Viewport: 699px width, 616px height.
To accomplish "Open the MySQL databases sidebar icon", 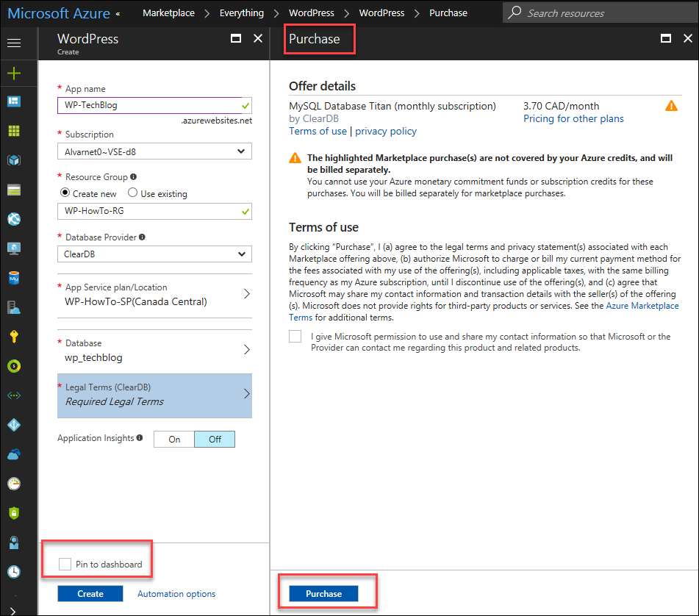I will click(x=14, y=278).
